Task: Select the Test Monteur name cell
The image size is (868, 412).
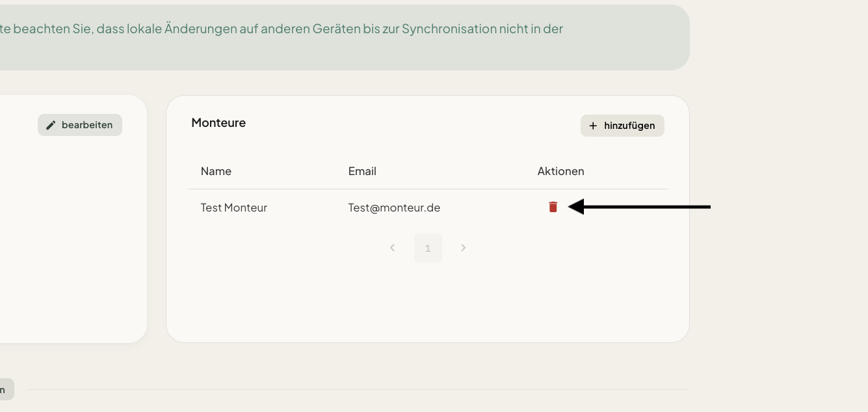Action: pos(234,208)
